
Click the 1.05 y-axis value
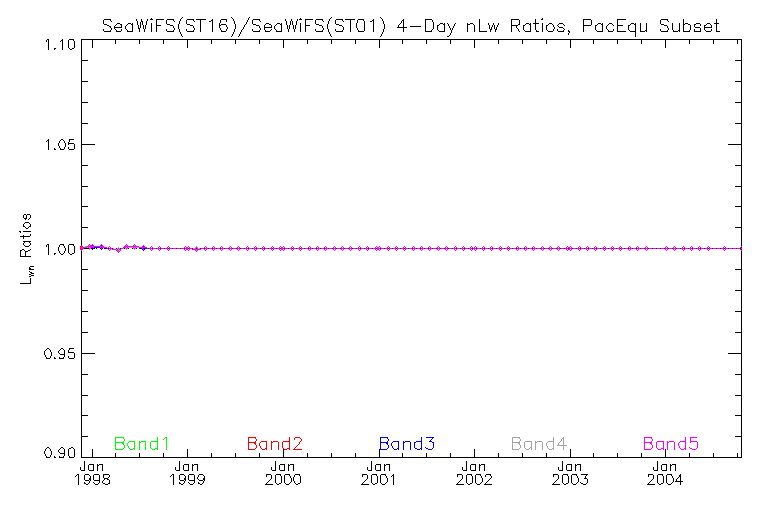(x=60, y=145)
